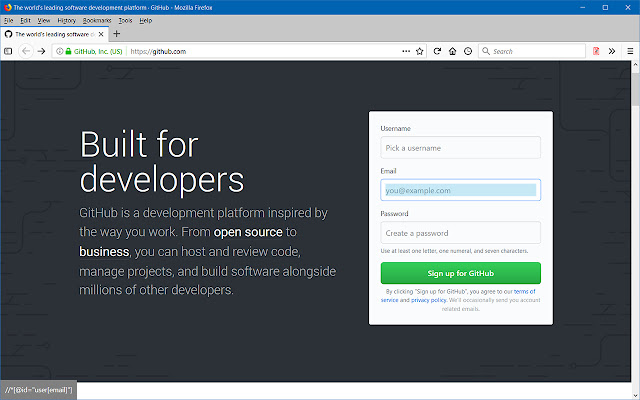Show site information for GitHub, Inc.
Image resolution: width=640 pixels, height=400 pixels.
pos(91,51)
